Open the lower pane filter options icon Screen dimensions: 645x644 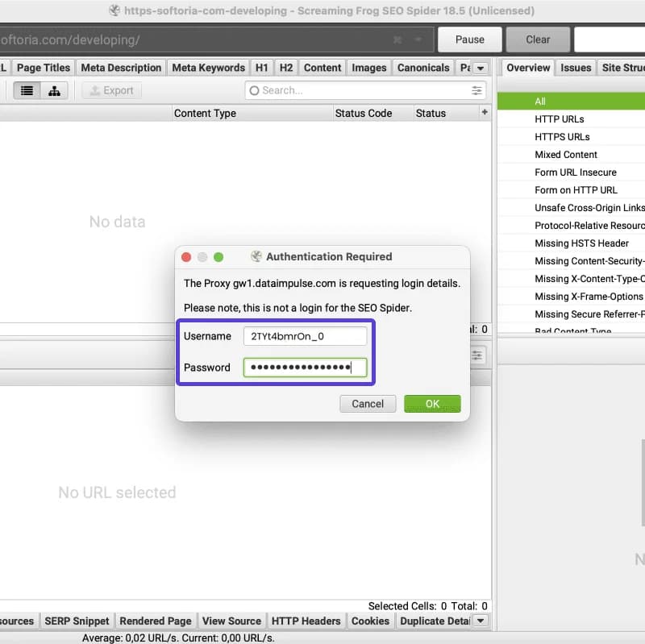coord(478,355)
